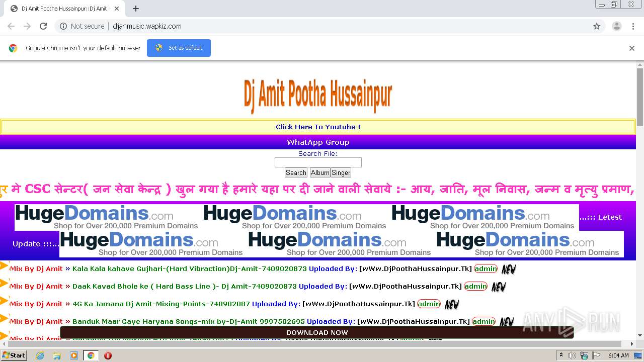Image resolution: width=644 pixels, height=362 pixels.
Task: Open the red stop icon app in taskbar
Action: 108,355
